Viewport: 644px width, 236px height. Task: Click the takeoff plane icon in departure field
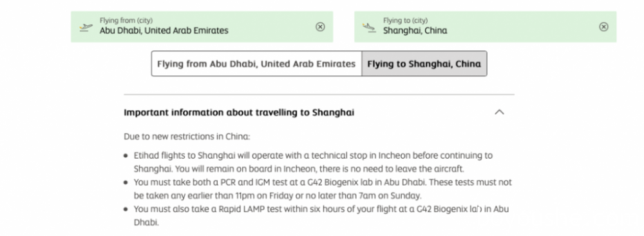[86, 27]
